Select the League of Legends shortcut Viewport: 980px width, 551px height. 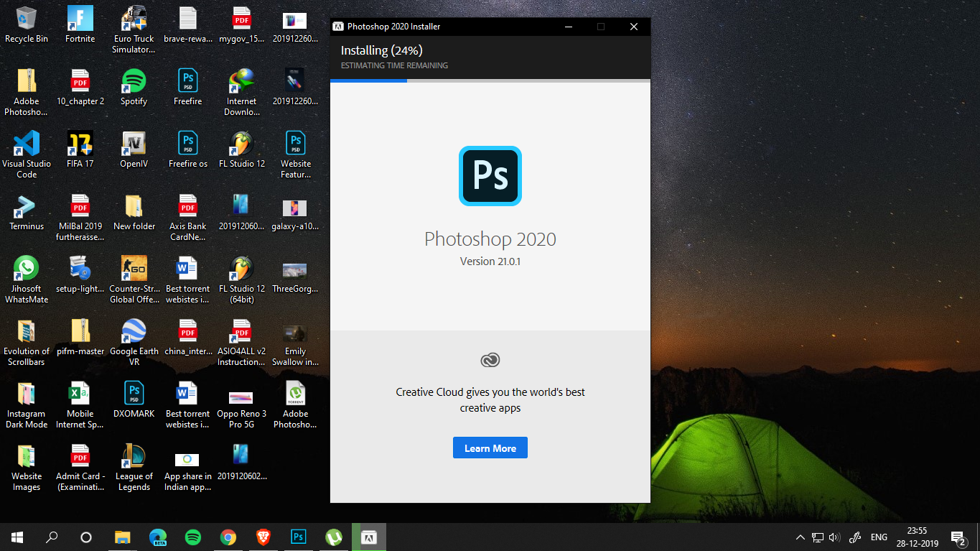coord(134,468)
